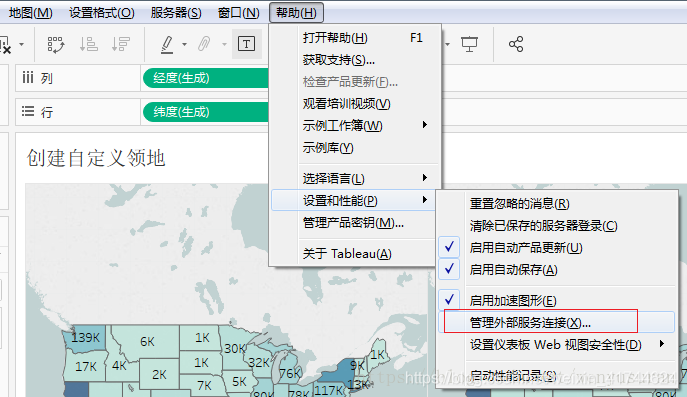The image size is (687, 397).
Task: Open dropdown arrow beside the paperclip icon
Action: [x=224, y=44]
